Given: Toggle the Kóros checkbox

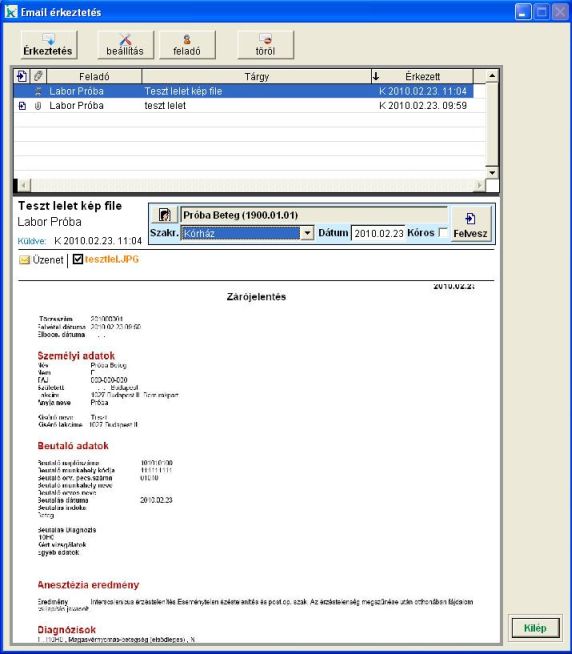Looking at the screenshot, I should [x=443, y=232].
